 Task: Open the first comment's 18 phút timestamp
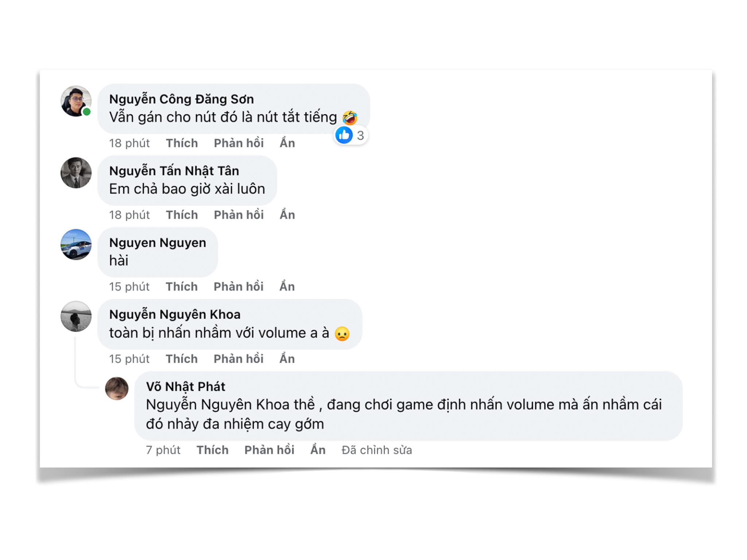point(129,143)
